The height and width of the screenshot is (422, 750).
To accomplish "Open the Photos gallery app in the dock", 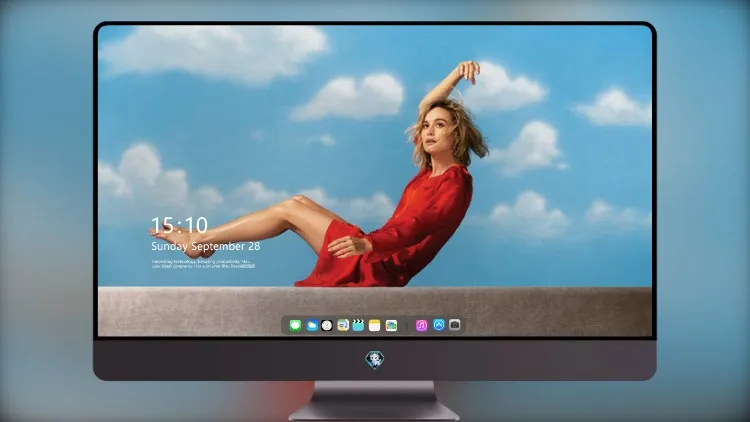I will 391,326.
